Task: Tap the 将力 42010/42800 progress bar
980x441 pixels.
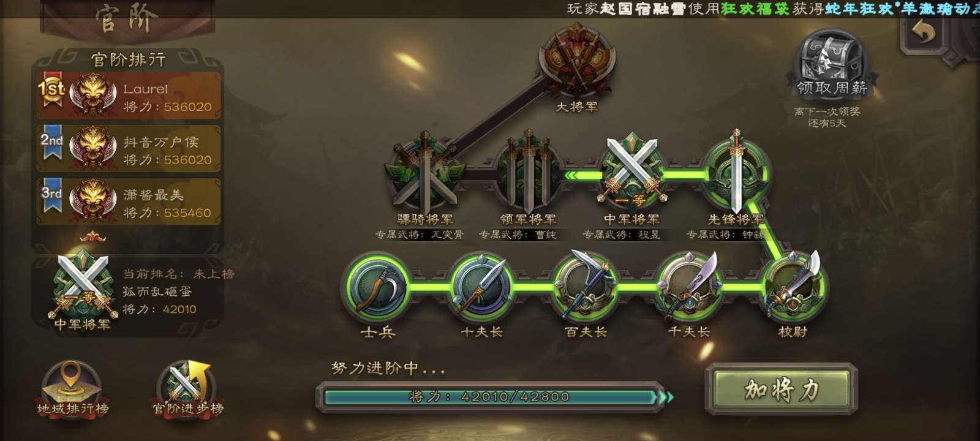Action: [490, 397]
